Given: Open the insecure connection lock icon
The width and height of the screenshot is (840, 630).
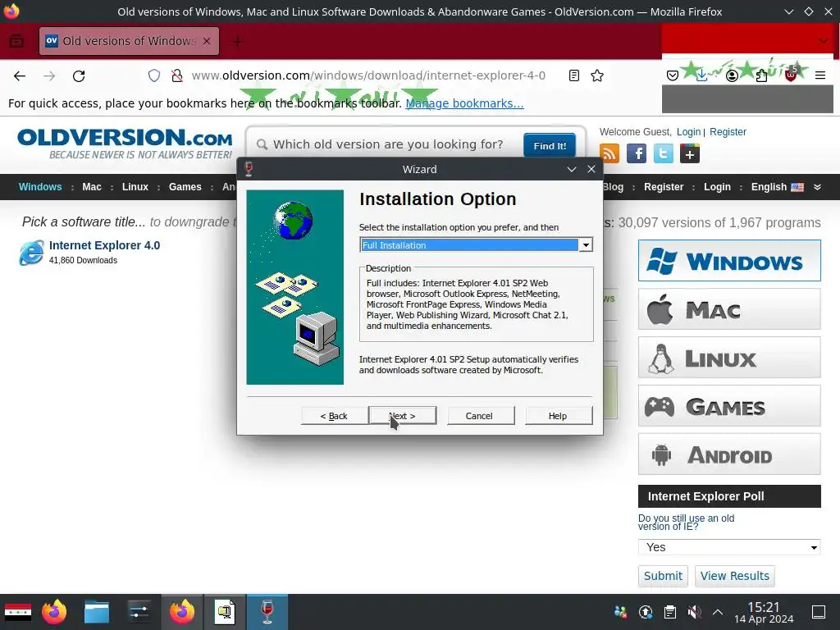Looking at the screenshot, I should (x=177, y=75).
